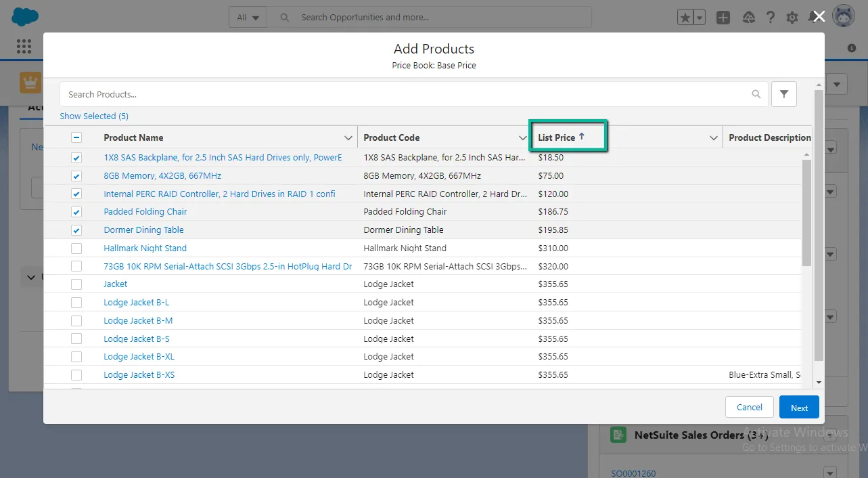Open the global create plus icon
The image size is (868, 478).
tap(723, 18)
